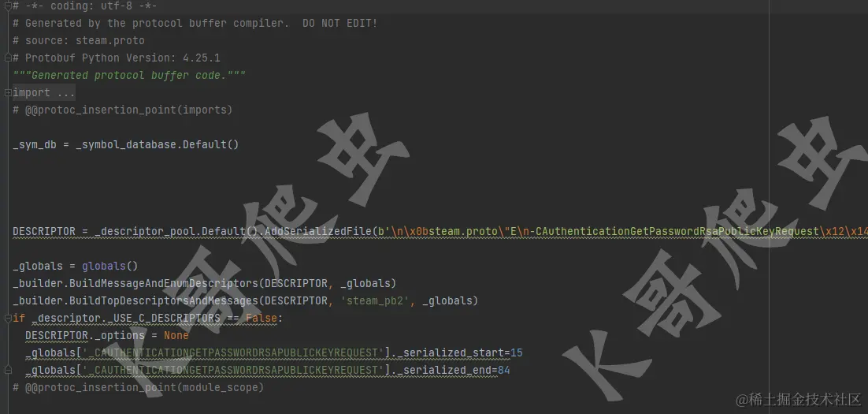Expand the folded import section gutter marker
Viewport: 868px width, 414px height.
8,92
